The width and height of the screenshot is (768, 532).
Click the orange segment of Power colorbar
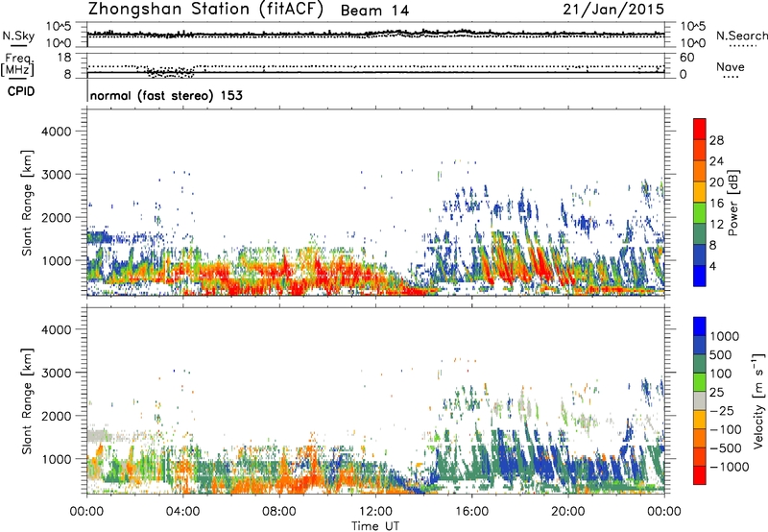point(700,171)
